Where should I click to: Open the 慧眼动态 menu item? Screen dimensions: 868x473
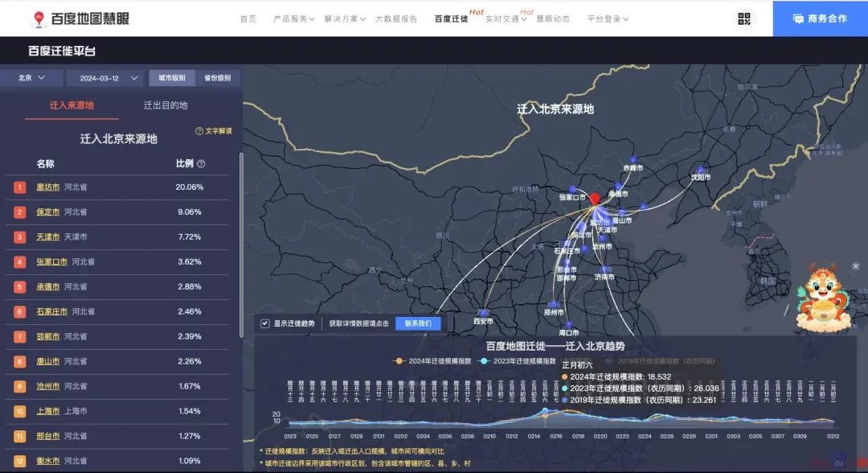point(553,19)
